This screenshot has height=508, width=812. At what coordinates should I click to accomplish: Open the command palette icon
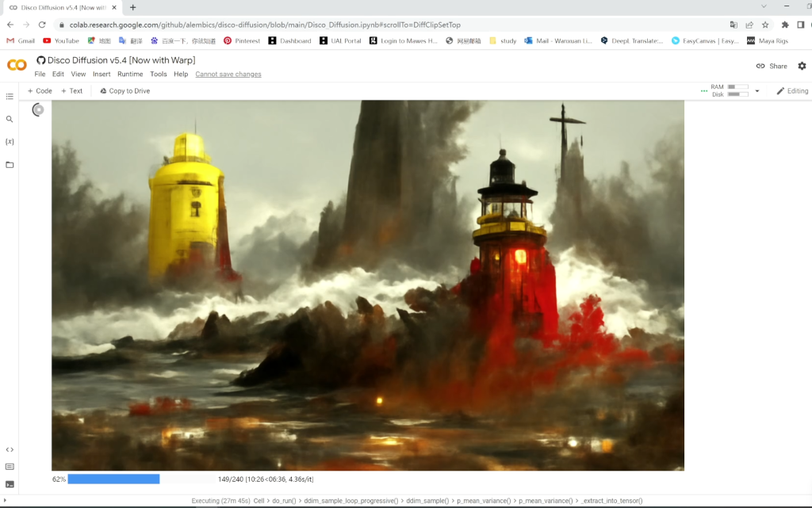[x=10, y=467]
